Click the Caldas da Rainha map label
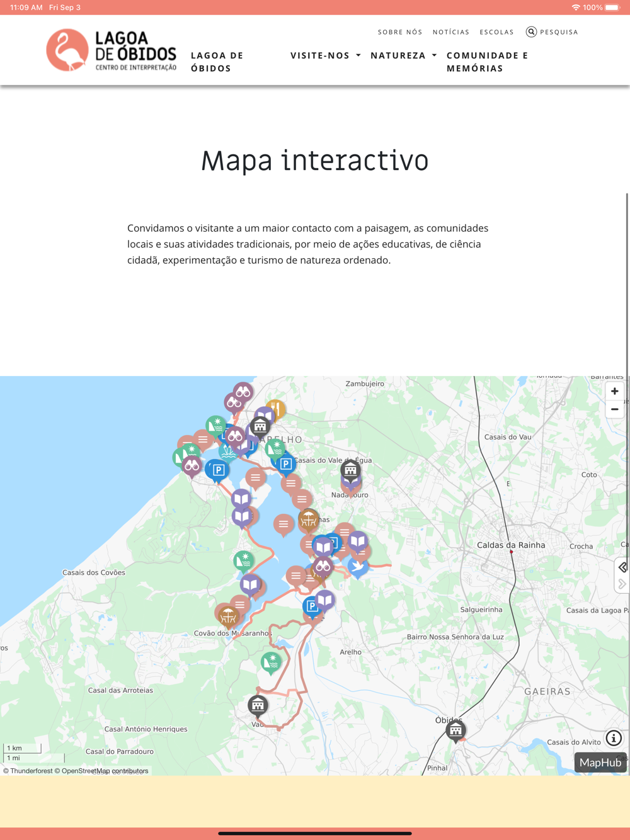This screenshot has width=630, height=840. 511,545
